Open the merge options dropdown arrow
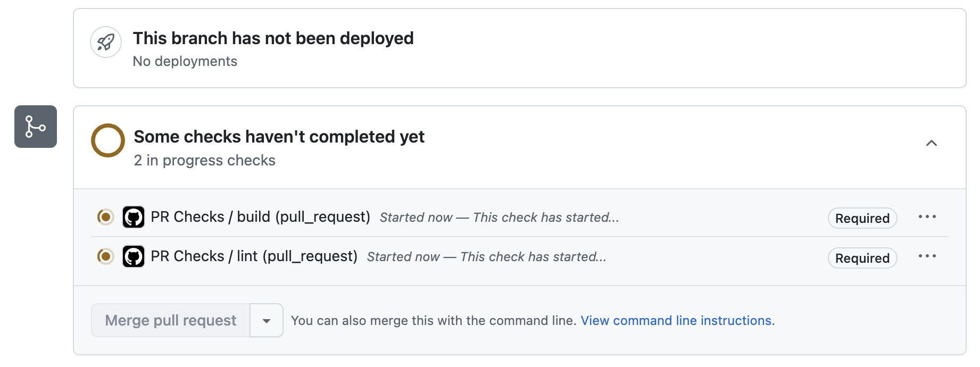The width and height of the screenshot is (980, 367). click(266, 320)
